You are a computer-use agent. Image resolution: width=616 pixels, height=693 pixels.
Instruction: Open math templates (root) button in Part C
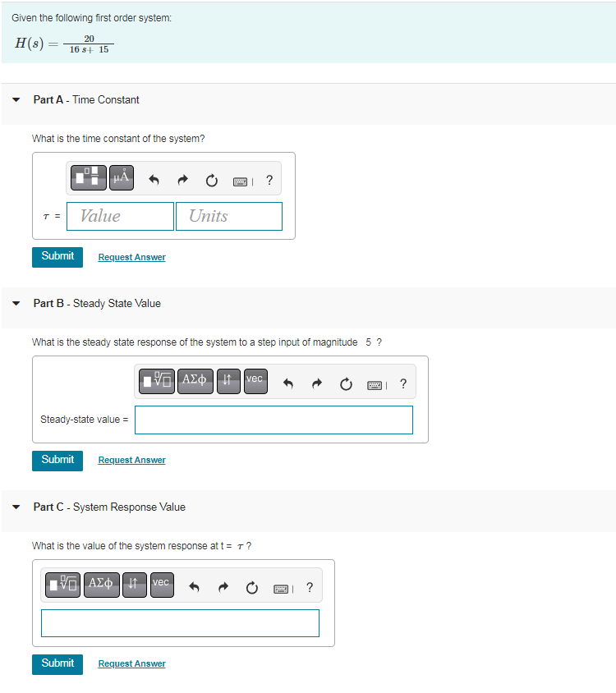tap(62, 585)
